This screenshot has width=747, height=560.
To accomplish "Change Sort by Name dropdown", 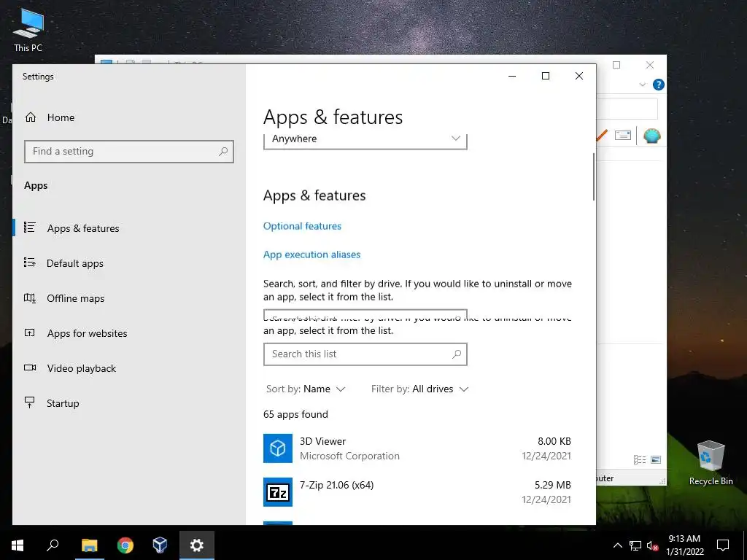I will click(x=306, y=389).
